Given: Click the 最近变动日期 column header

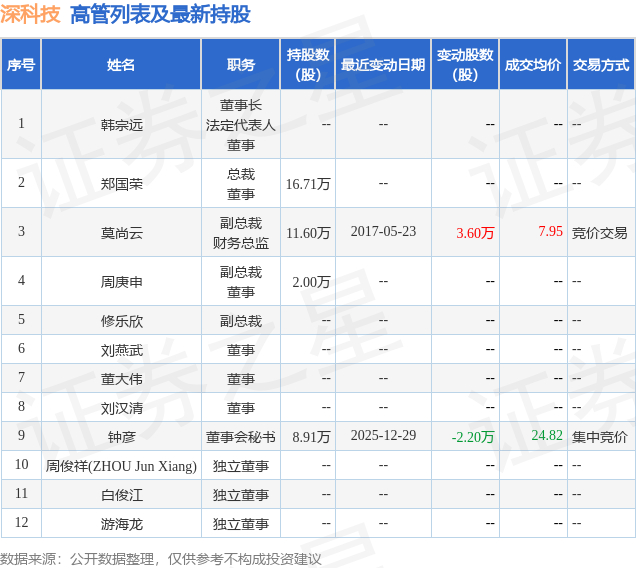Looking at the screenshot, I should (x=383, y=65).
